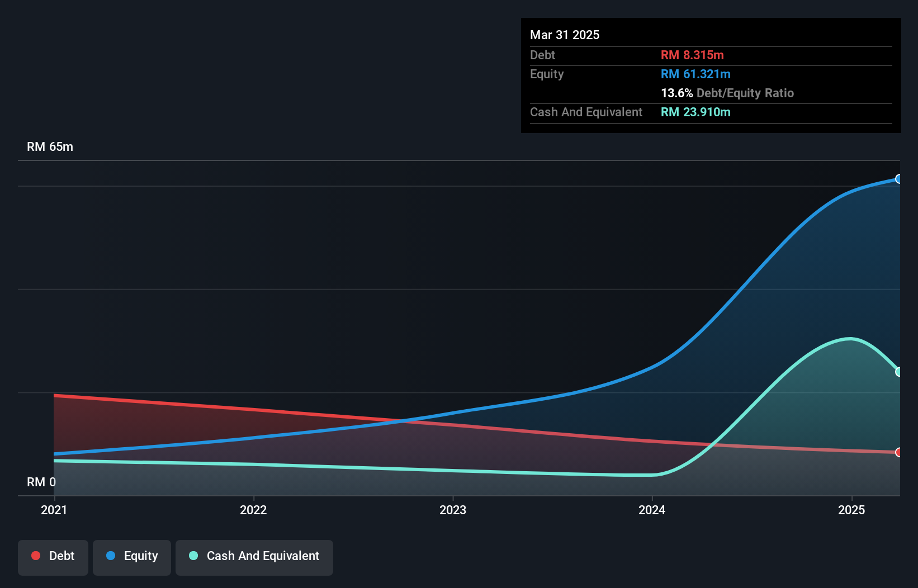
Task: Click the Mar 31 2025 tooltip date
Action: point(565,35)
